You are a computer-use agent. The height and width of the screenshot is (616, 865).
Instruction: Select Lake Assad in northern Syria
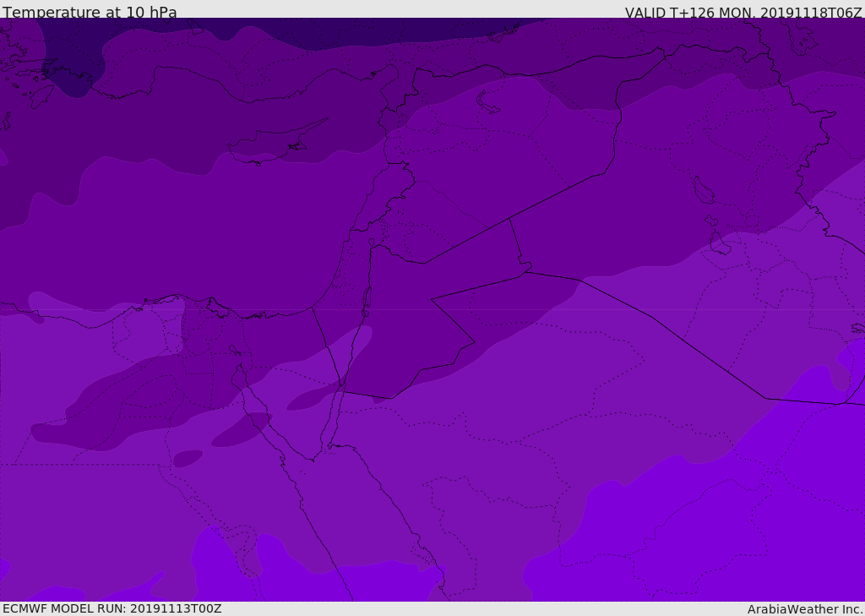pyautogui.click(x=487, y=103)
